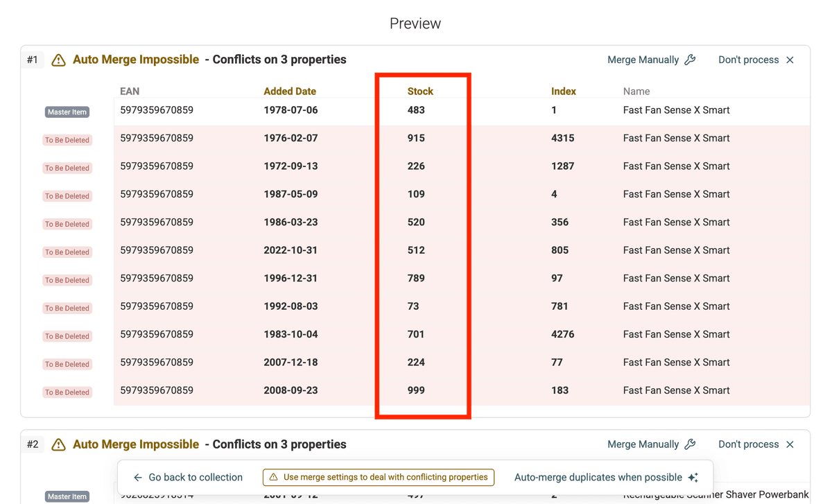Image resolution: width=832 pixels, height=504 pixels.
Task: Click the Name column header
Action: tap(636, 92)
